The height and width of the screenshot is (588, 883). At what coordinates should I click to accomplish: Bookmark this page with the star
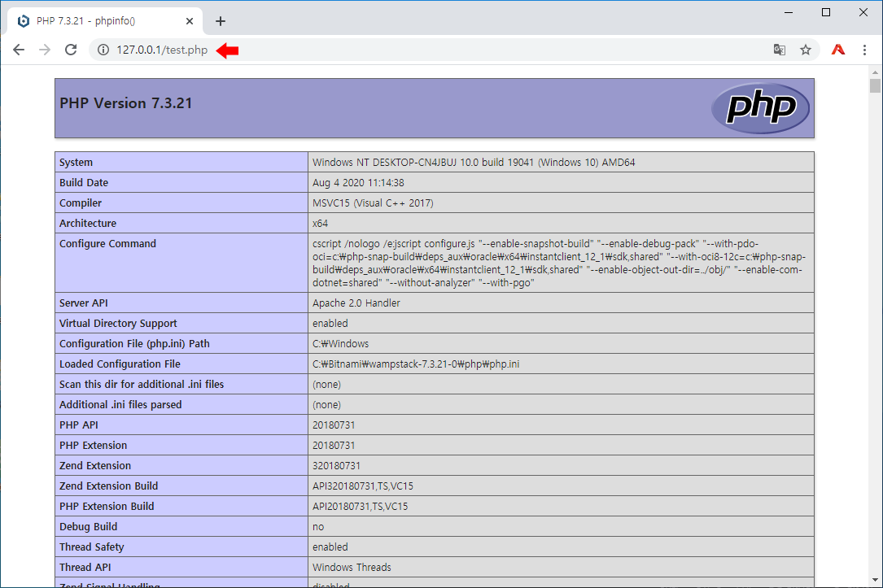click(806, 50)
